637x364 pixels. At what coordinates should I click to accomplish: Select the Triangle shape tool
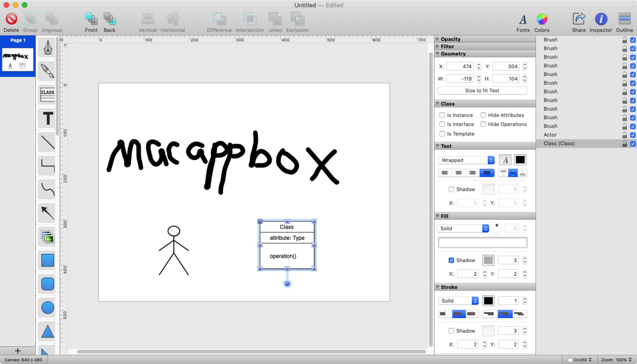pos(47,331)
